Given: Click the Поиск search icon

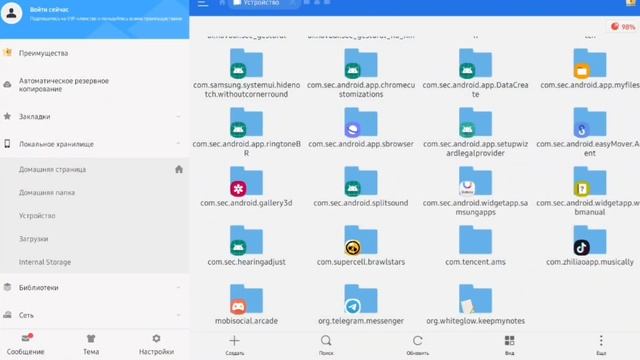Looking at the screenshot, I should (326, 341).
